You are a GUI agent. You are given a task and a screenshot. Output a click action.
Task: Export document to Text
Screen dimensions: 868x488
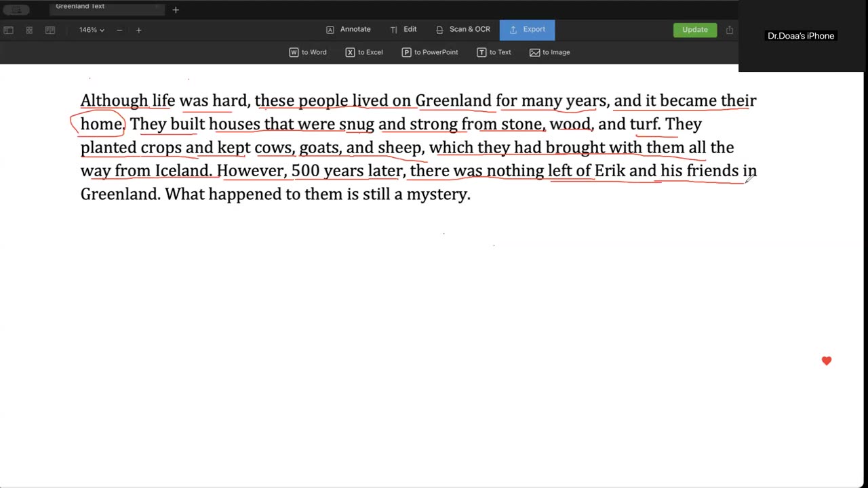coord(494,52)
